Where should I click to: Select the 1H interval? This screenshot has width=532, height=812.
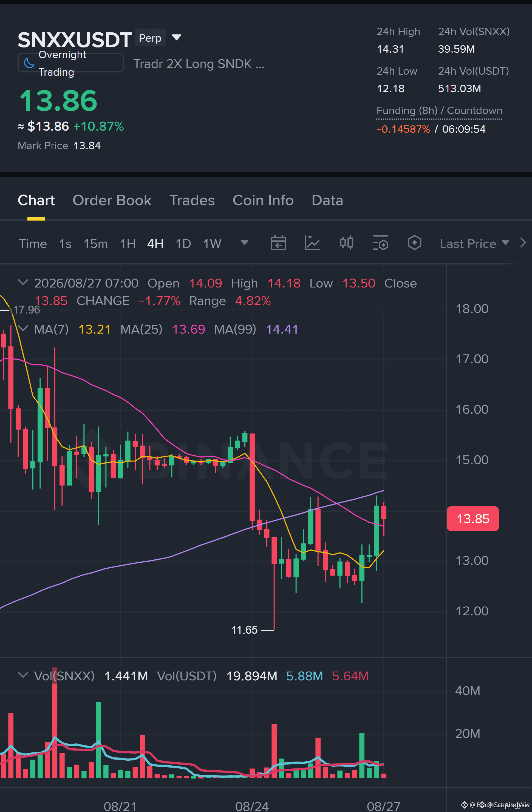click(128, 244)
